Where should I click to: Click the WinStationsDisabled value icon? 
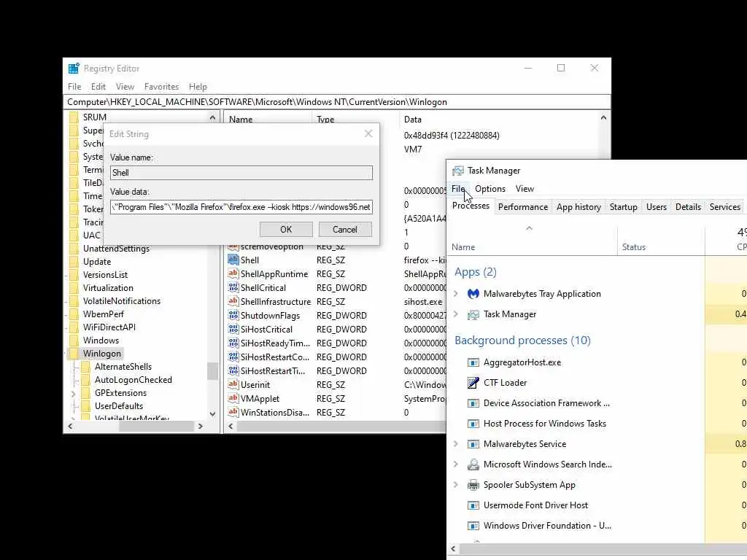[x=233, y=412]
